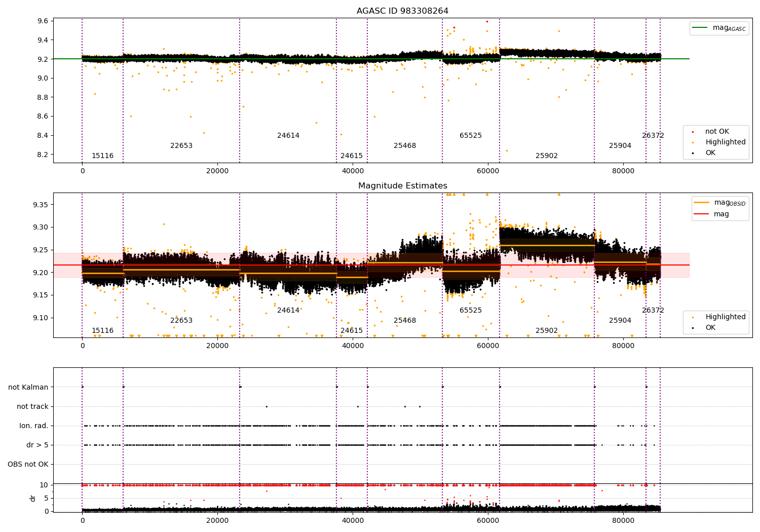
Task: Click the 'OBS not OK' axis label
Action: [28, 465]
